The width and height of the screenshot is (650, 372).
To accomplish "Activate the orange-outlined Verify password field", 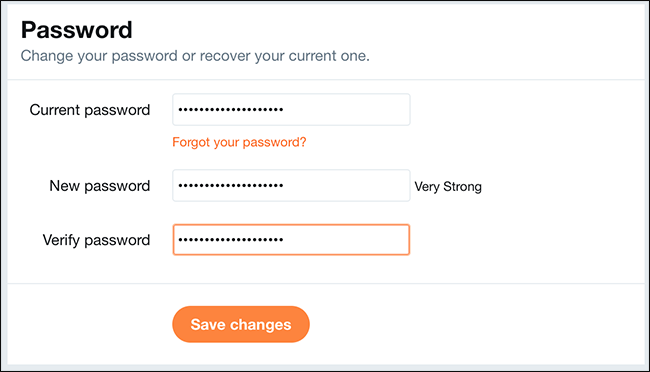I will (x=291, y=240).
